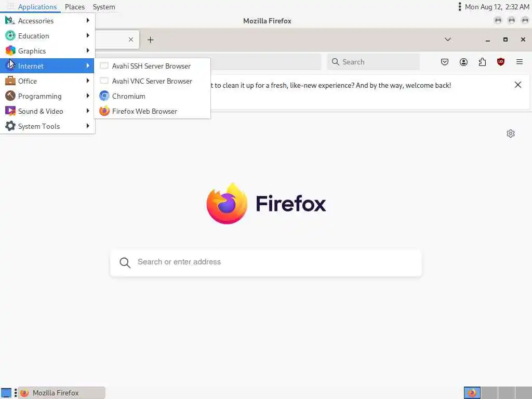Click the Mozilla Firefox window title
532x399 pixels.
pos(267,21)
